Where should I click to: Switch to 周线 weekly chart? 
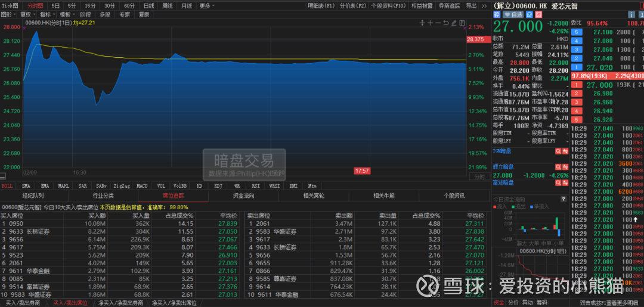point(168,6)
